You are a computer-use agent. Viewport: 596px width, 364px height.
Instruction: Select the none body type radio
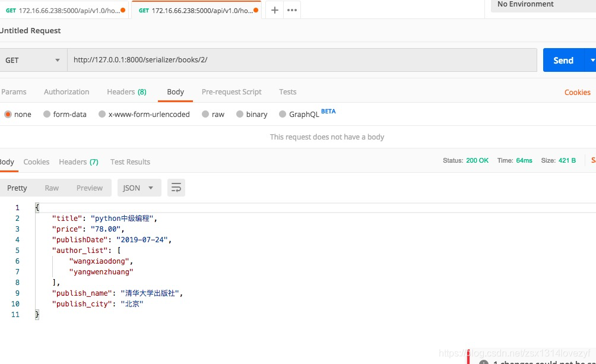8,114
